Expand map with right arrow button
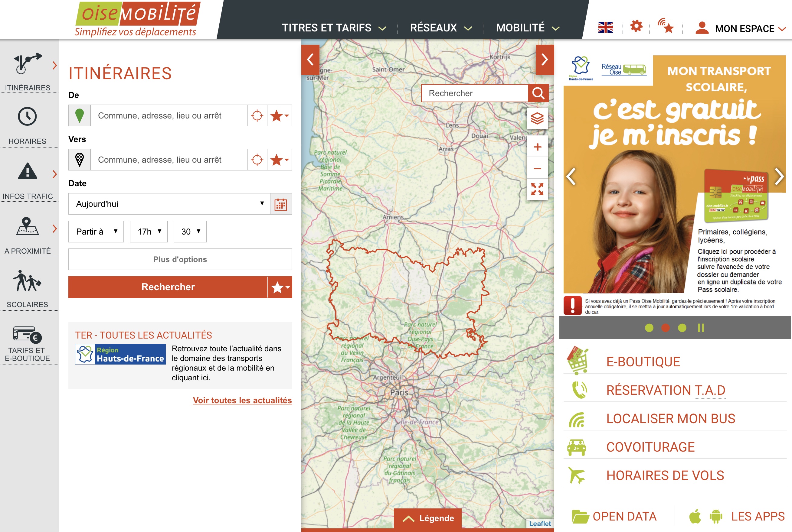The width and height of the screenshot is (792, 532). pos(545,60)
